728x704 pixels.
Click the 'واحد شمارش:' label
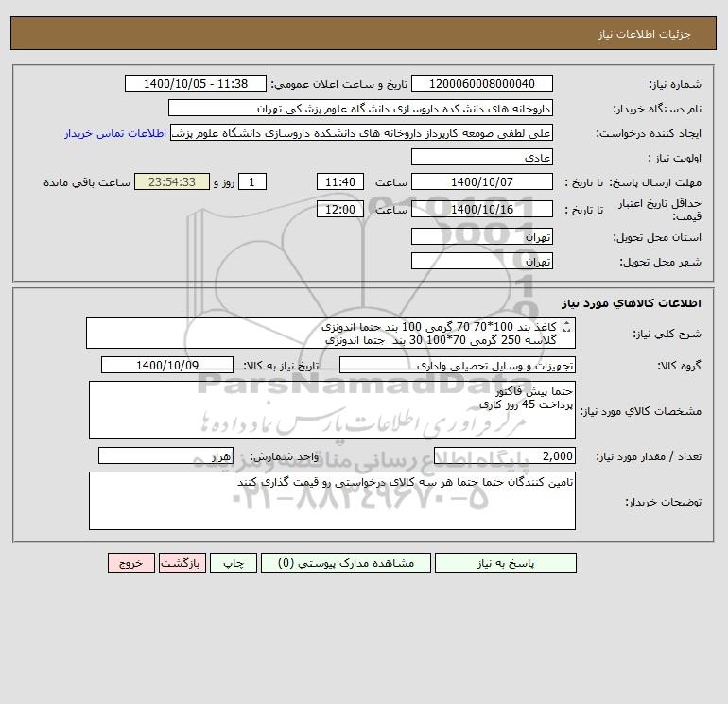coord(284,456)
